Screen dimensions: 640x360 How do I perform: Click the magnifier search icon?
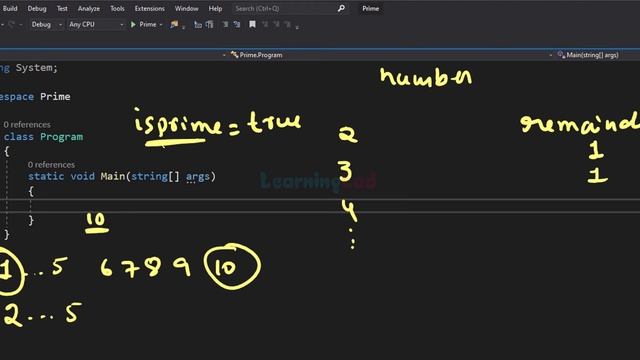pos(341,8)
